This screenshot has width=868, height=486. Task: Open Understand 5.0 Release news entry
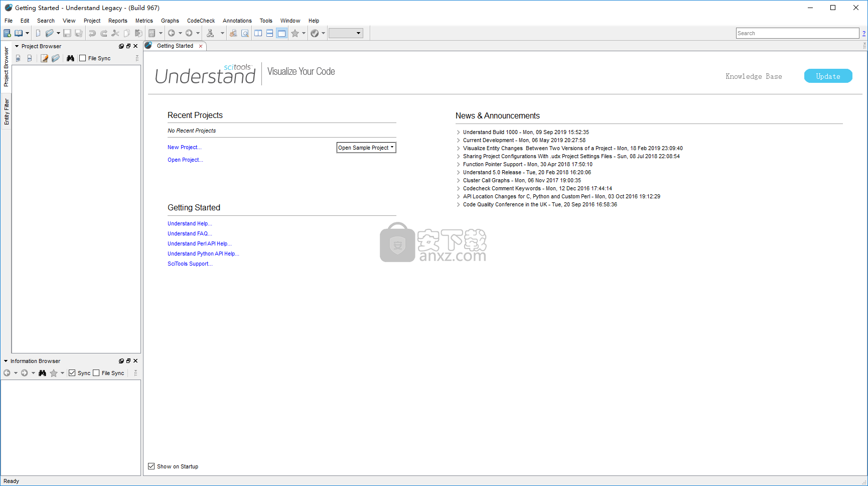coord(527,172)
